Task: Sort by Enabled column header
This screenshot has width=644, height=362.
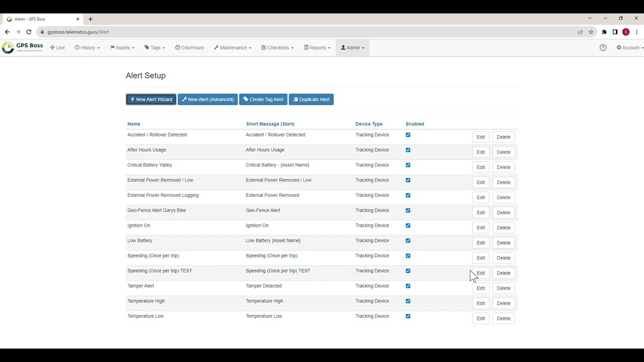Action: [x=415, y=124]
